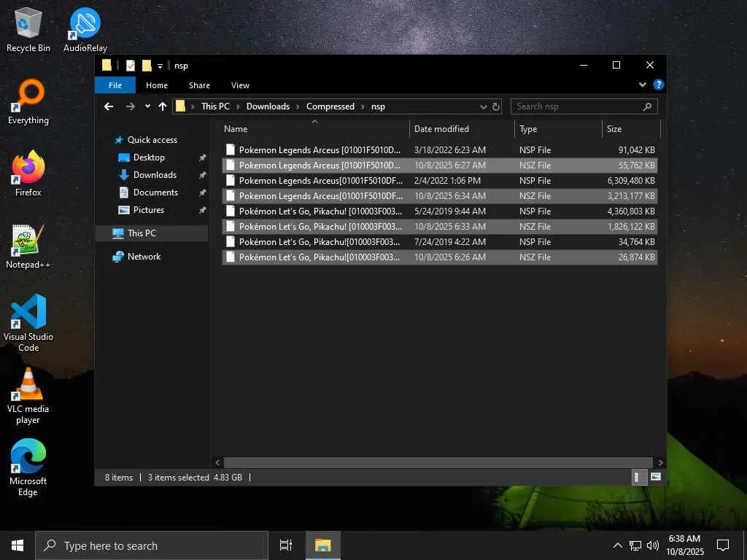Select Quick access in navigation pane
Viewport: 747px width, 560px height.
(x=152, y=139)
